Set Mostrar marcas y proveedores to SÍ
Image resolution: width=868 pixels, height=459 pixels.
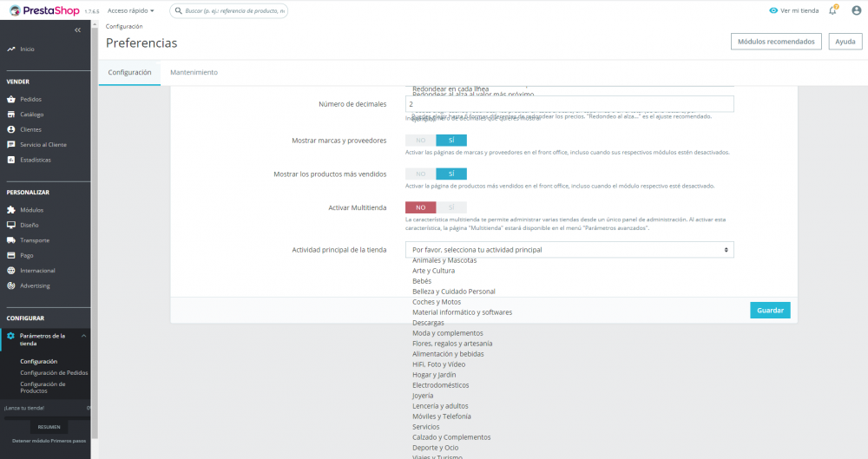[451, 140]
